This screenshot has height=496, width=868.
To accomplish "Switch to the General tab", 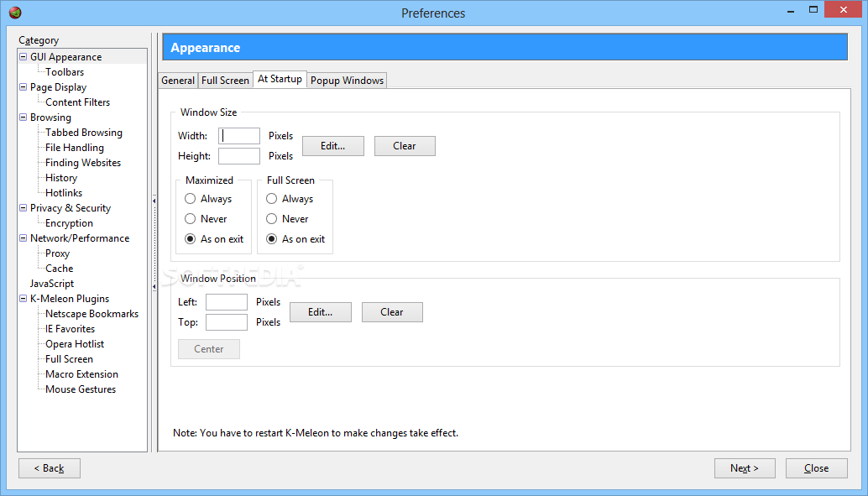I will pyautogui.click(x=178, y=81).
